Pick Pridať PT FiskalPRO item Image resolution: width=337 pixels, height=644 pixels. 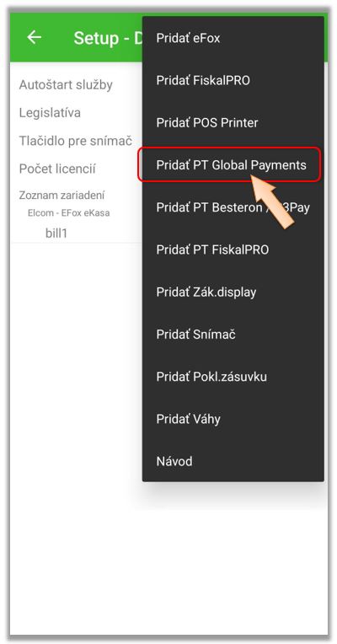(233, 250)
